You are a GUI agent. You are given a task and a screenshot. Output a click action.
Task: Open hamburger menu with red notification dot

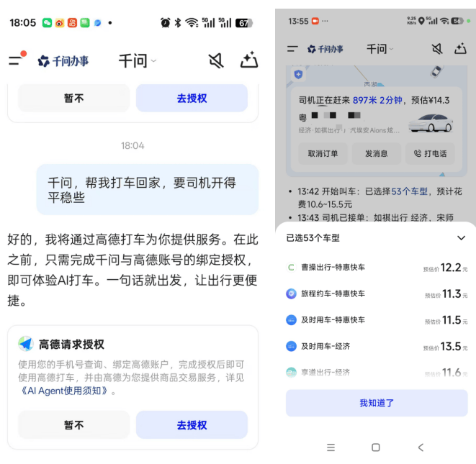click(16, 60)
